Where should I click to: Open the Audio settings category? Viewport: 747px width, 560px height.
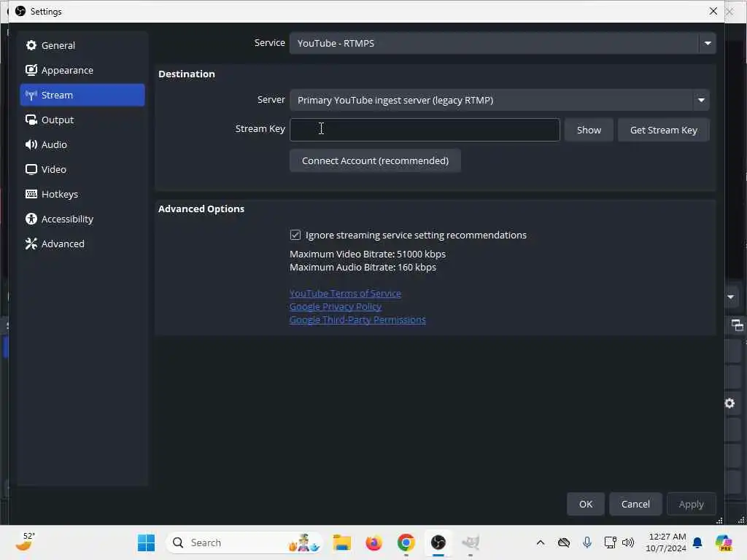[x=82, y=144]
